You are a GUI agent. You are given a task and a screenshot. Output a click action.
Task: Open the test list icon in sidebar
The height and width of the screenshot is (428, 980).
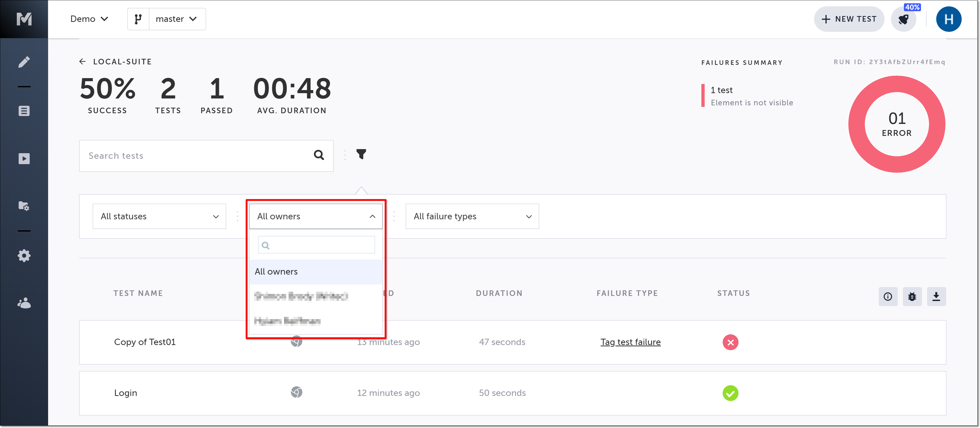24,111
